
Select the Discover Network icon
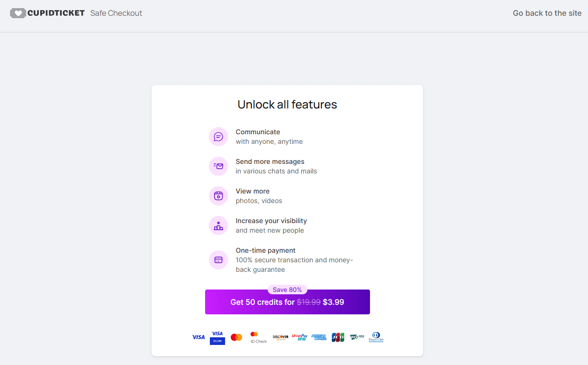pyautogui.click(x=280, y=337)
